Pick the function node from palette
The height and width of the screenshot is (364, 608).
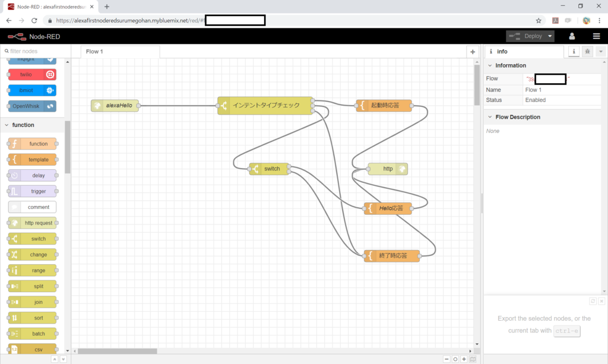click(x=32, y=144)
